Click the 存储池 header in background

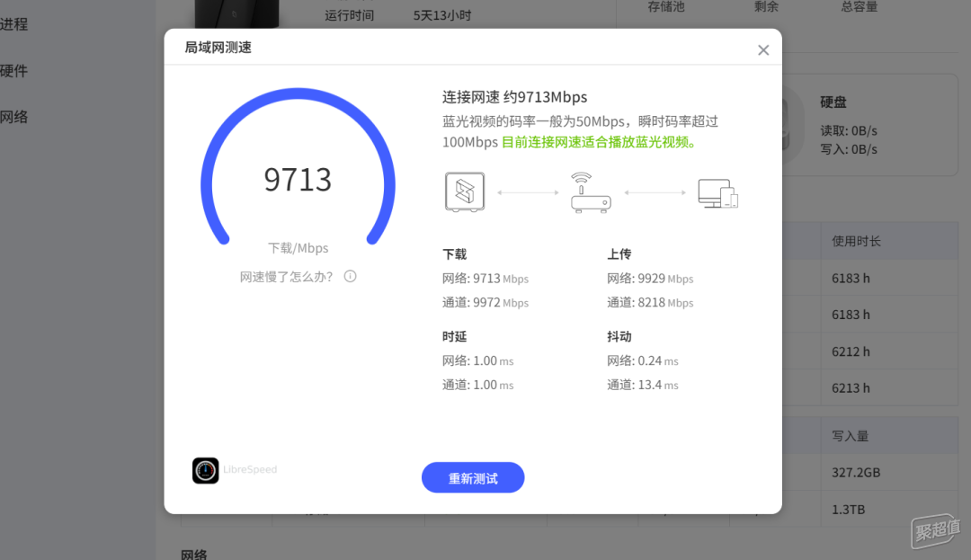click(x=666, y=7)
